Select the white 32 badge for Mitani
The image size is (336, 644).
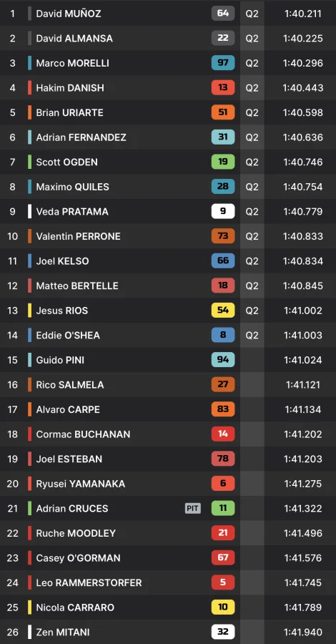223,632
